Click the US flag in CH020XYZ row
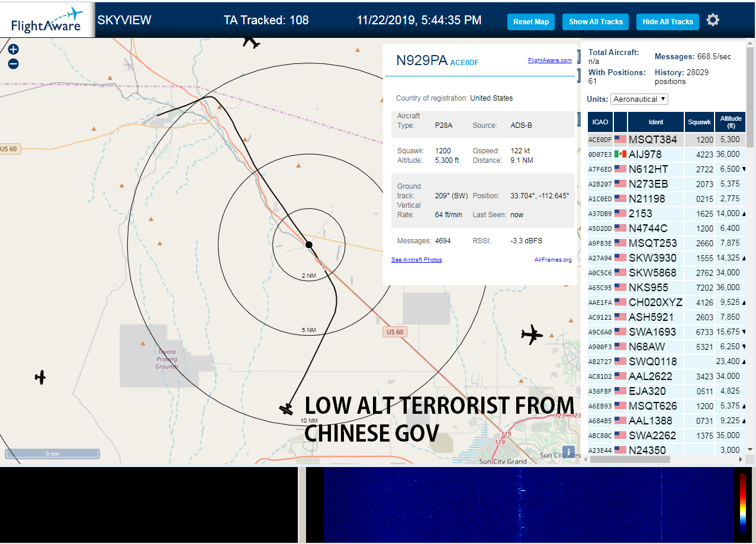Image resolution: width=756 pixels, height=544 pixels. 620,302
